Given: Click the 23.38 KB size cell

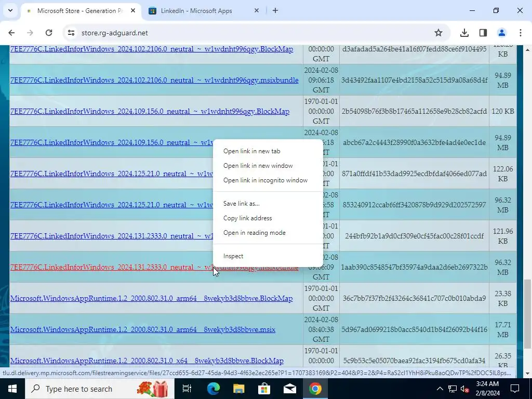Looking at the screenshot, I should pyautogui.click(x=503, y=299).
